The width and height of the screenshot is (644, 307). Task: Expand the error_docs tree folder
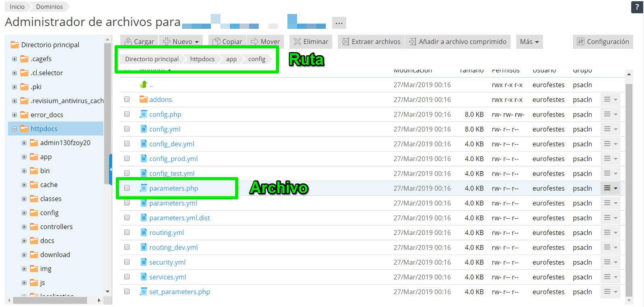tap(14, 115)
